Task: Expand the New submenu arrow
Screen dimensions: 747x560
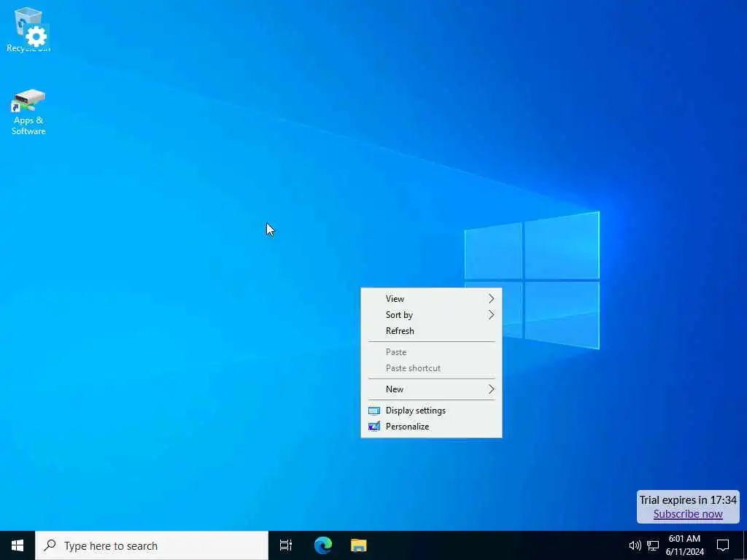Action: [491, 389]
